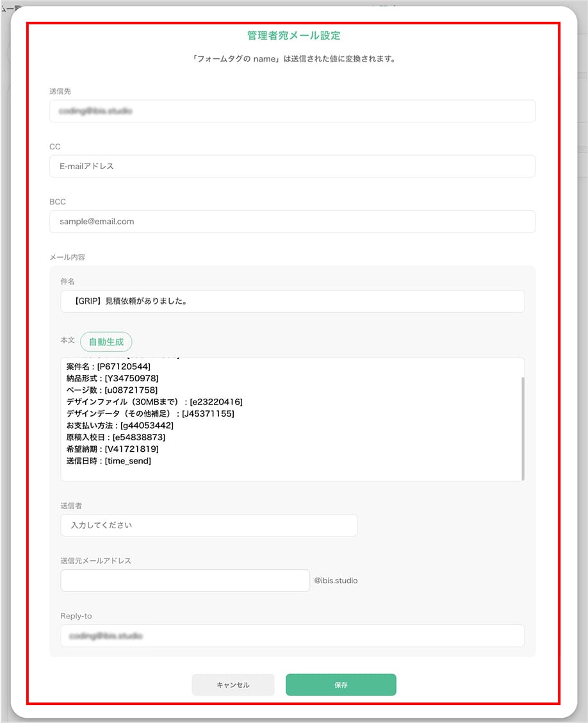Click the line 案件名 : [P67120544]

[108, 367]
